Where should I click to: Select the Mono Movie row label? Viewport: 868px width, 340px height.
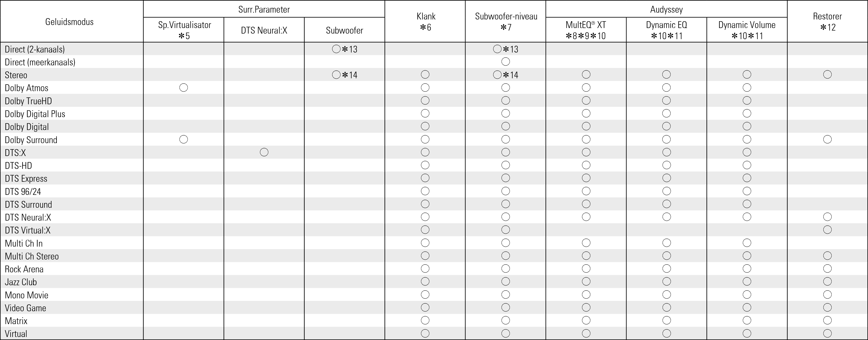pyautogui.click(x=27, y=295)
